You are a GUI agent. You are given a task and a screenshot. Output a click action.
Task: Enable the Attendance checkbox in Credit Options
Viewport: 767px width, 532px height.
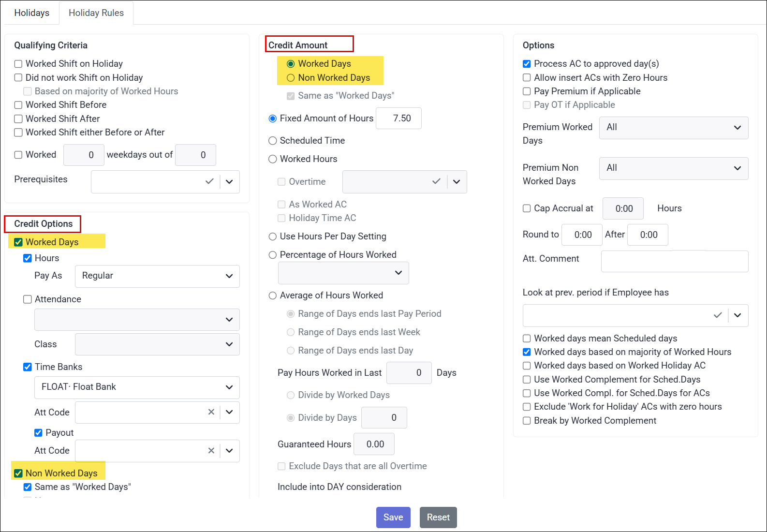(x=28, y=299)
